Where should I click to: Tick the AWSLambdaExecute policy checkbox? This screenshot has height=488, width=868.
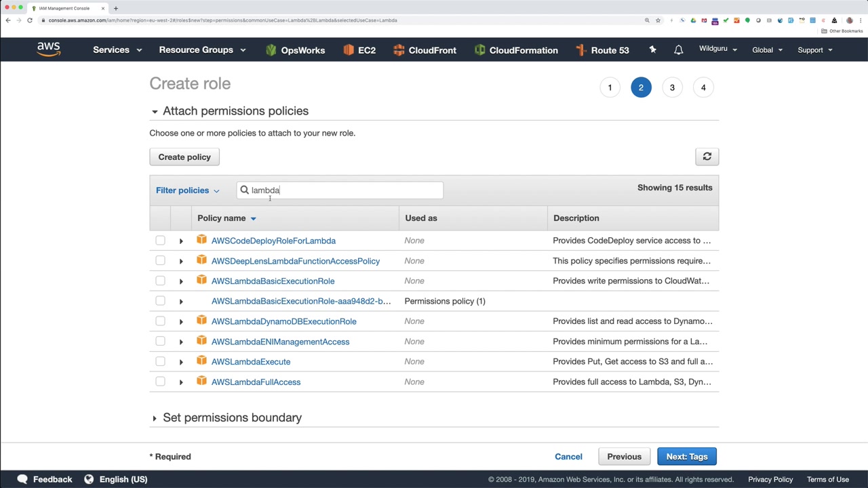point(160,361)
